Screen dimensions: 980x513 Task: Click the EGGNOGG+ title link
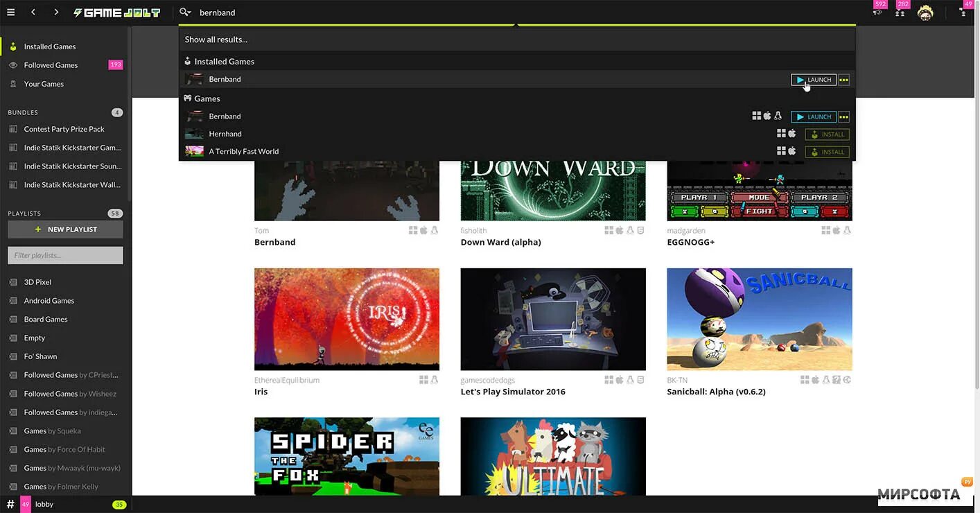click(x=690, y=242)
